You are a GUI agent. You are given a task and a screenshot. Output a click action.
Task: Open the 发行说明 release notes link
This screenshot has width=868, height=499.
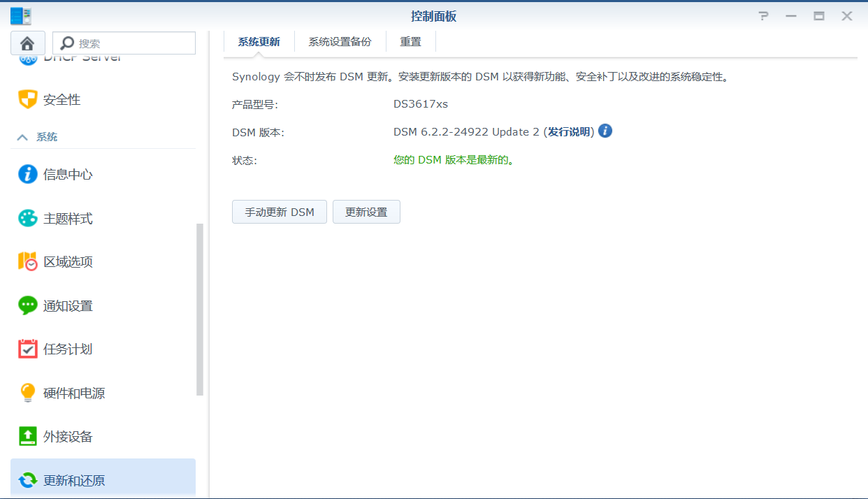(569, 132)
